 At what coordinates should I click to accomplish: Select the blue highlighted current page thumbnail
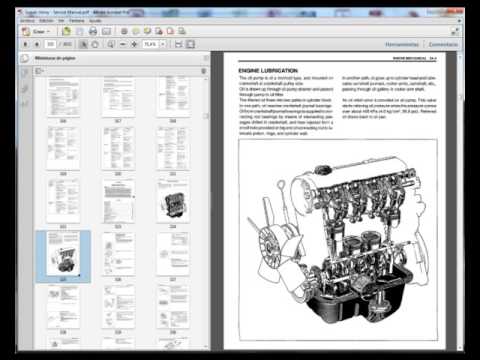click(63, 256)
